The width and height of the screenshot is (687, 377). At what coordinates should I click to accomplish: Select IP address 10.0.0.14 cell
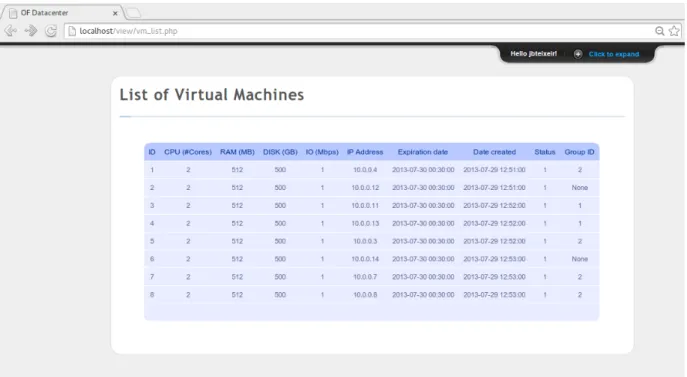coord(365,259)
